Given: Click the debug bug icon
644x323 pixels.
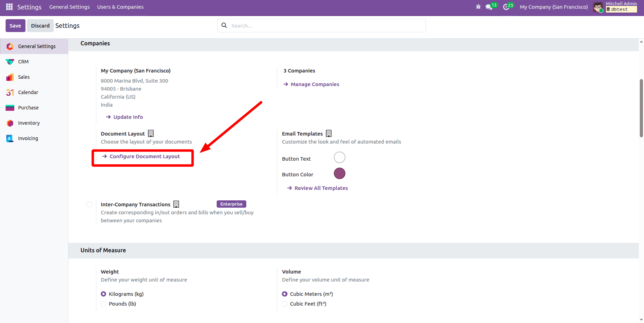Looking at the screenshot, I should 478,7.
